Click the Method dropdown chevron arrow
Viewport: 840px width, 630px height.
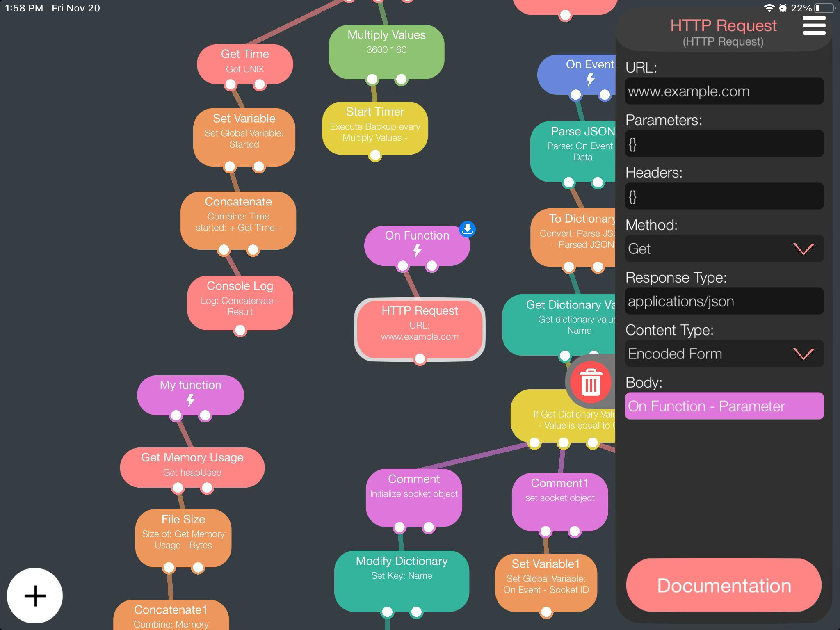point(803,249)
